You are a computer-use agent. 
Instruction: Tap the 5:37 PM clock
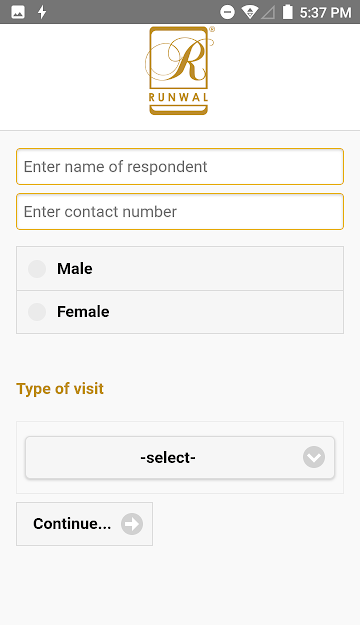[325, 13]
